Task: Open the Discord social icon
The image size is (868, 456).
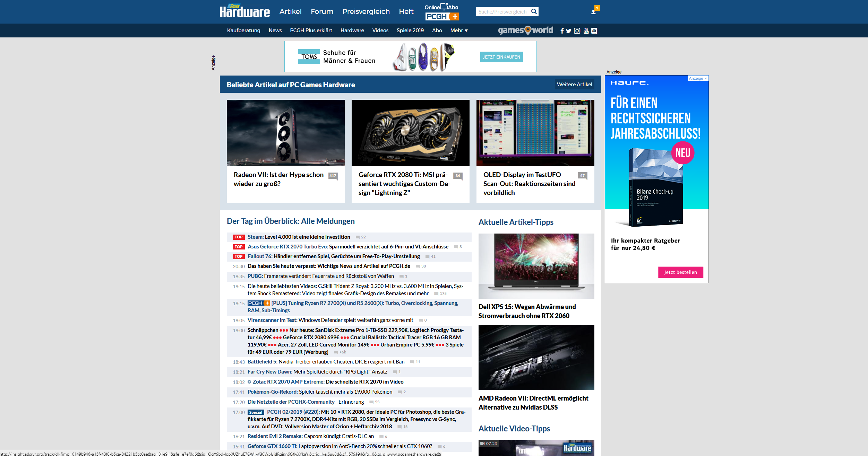Action: click(x=594, y=31)
